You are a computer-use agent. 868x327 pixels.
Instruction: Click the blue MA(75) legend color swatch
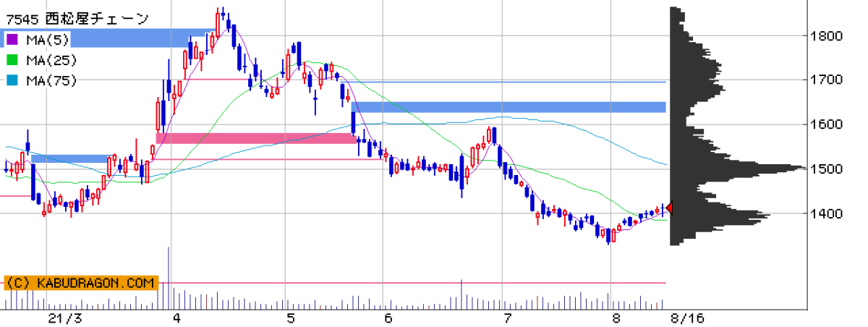pyautogui.click(x=12, y=80)
